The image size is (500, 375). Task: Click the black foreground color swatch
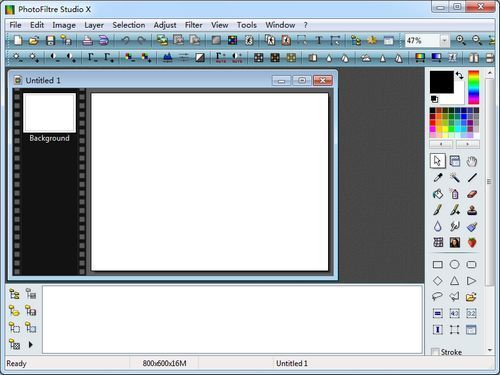pyautogui.click(x=442, y=82)
